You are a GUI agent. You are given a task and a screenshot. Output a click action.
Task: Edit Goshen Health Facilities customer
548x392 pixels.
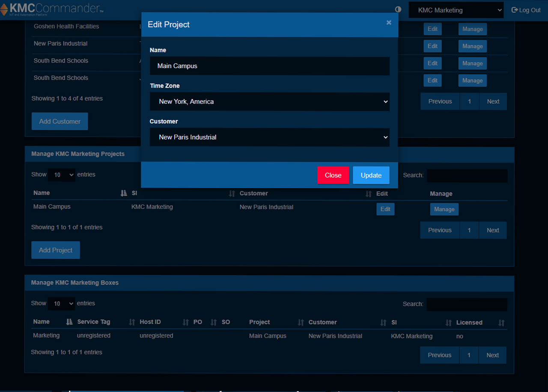433,29
